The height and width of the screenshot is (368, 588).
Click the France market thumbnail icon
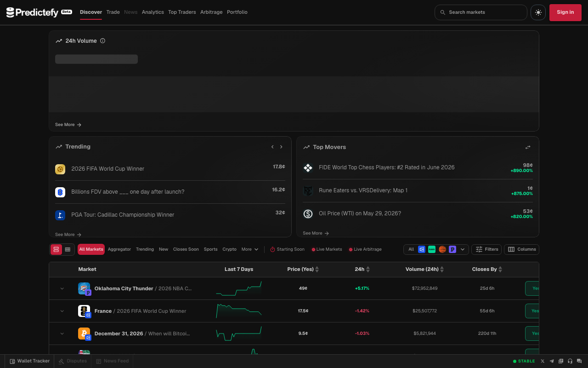click(x=84, y=311)
